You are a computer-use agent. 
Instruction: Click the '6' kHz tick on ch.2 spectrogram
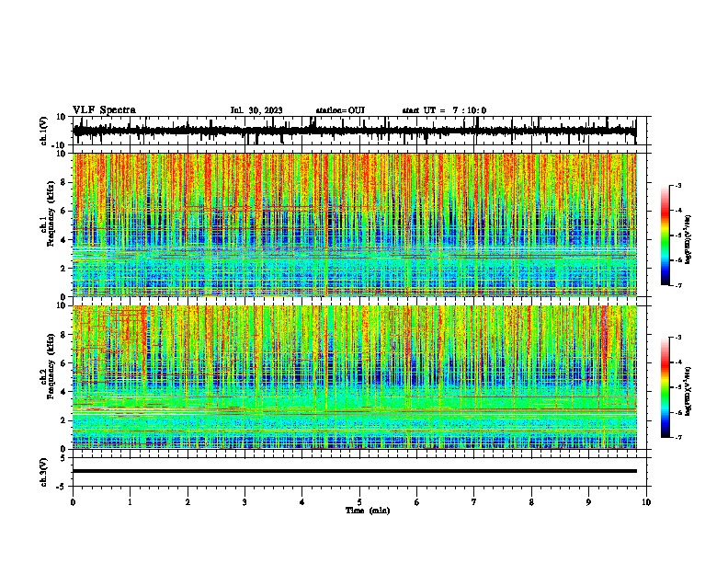point(63,363)
